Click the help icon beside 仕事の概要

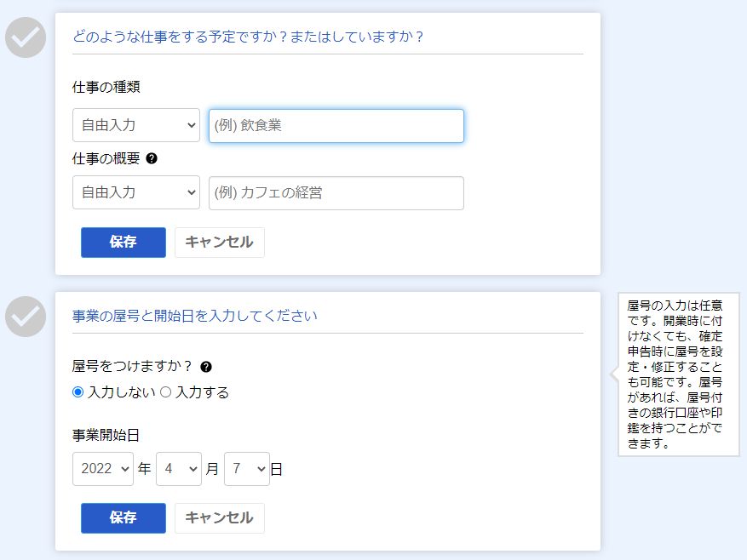tap(152, 158)
